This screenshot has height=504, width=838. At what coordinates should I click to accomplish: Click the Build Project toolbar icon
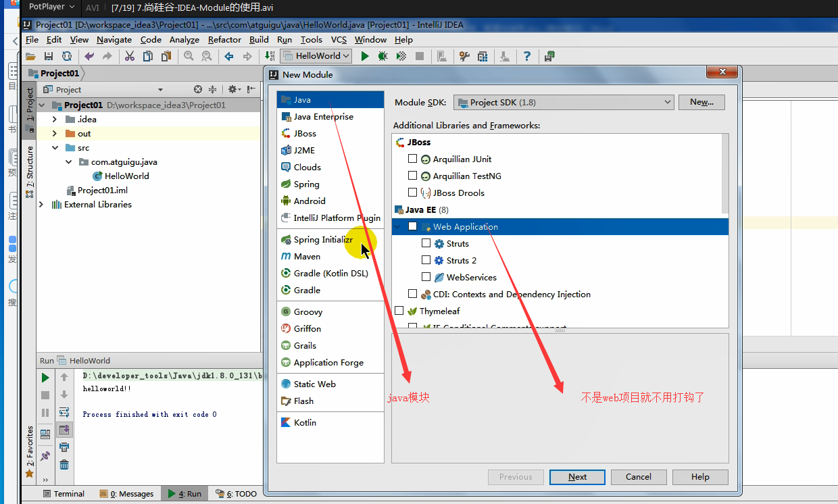(270, 56)
